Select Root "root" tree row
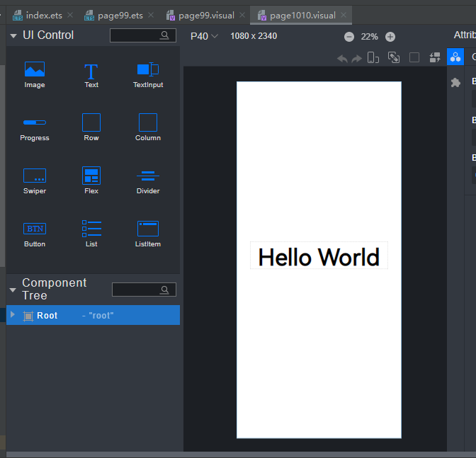This screenshot has height=458, width=476. 93,315
